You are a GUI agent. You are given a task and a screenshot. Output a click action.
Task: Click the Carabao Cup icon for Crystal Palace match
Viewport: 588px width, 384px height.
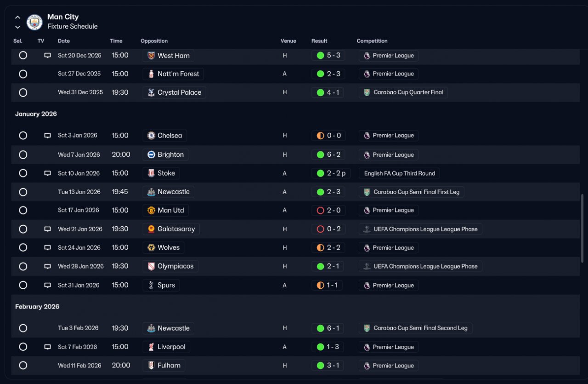tap(367, 92)
